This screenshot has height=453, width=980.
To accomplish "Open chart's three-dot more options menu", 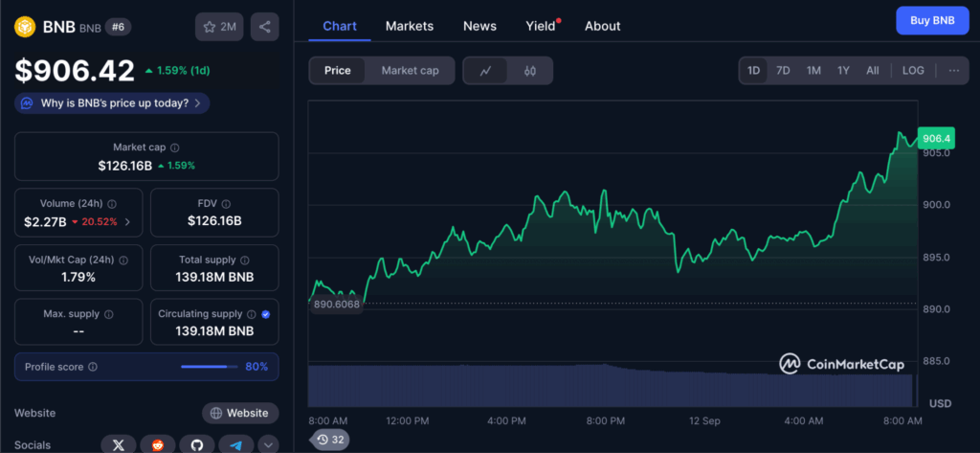I will point(953,71).
